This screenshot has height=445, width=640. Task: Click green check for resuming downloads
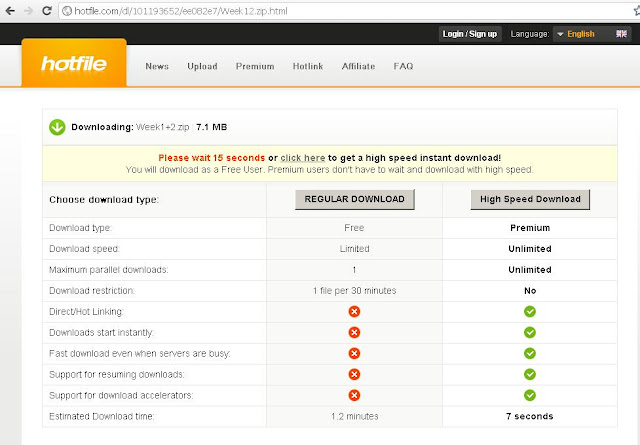pos(530,374)
